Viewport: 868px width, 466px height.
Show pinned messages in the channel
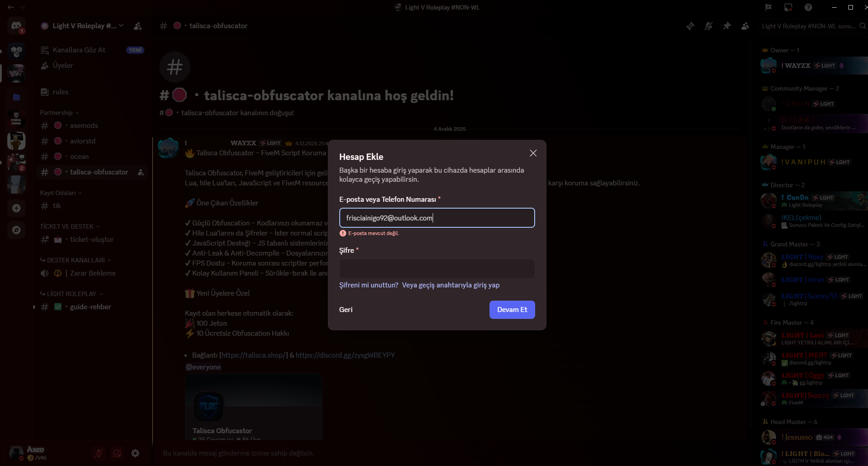pos(727,26)
